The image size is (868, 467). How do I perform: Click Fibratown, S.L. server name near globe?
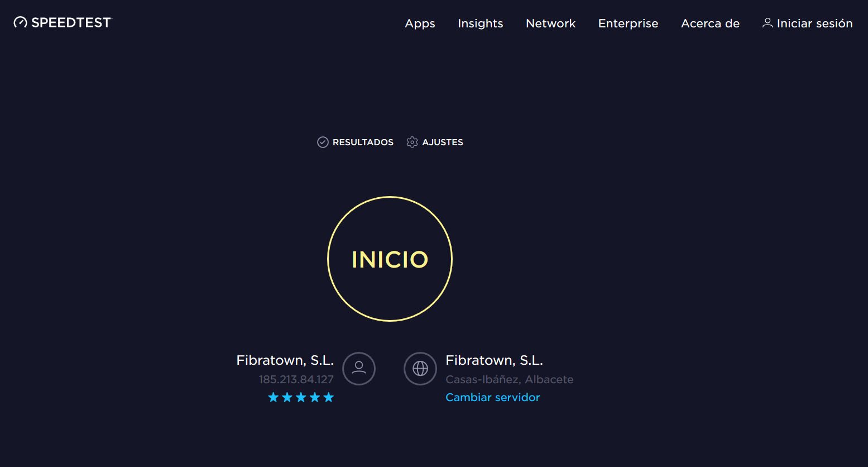494,360
